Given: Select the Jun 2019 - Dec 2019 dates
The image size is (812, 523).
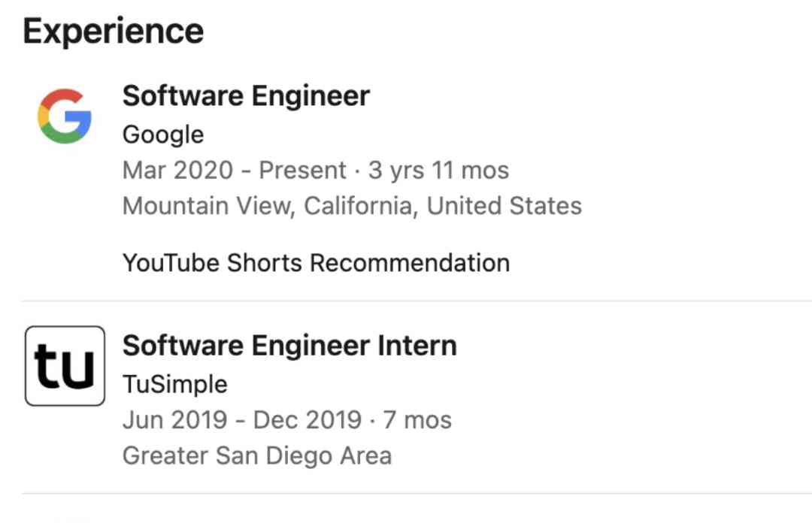Looking at the screenshot, I should tap(242, 420).
